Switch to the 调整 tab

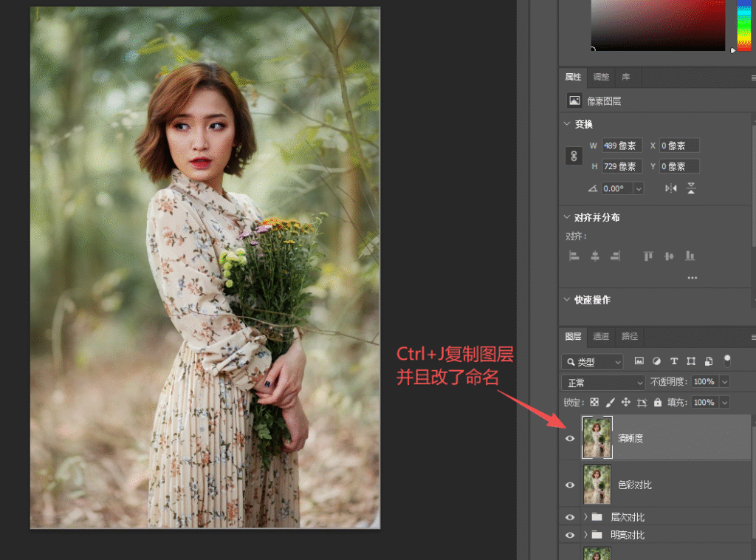click(601, 77)
